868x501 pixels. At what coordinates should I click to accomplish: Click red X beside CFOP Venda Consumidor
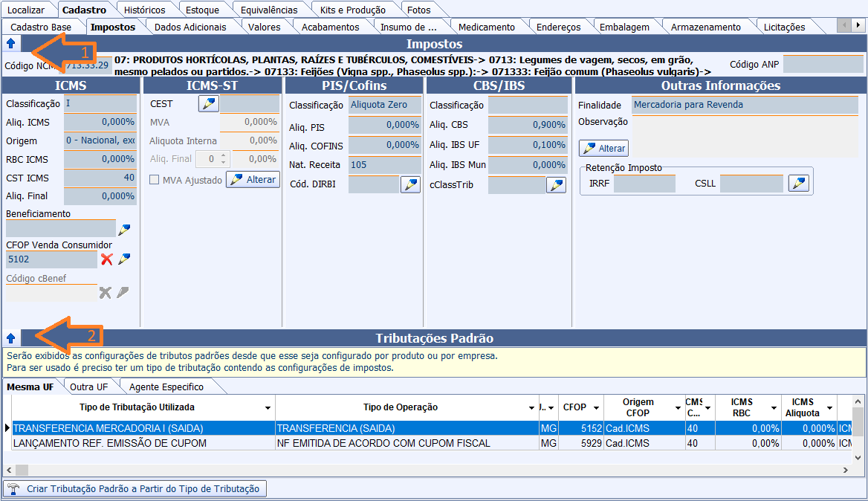[107, 259]
